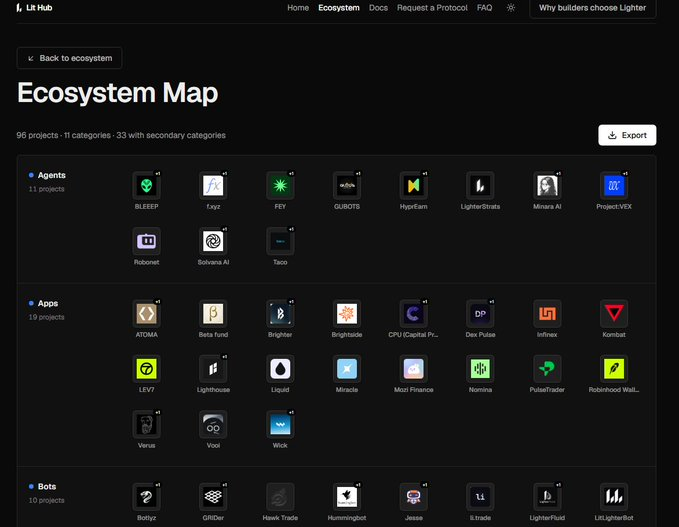Click the Ecosystem Map page title

(117, 93)
